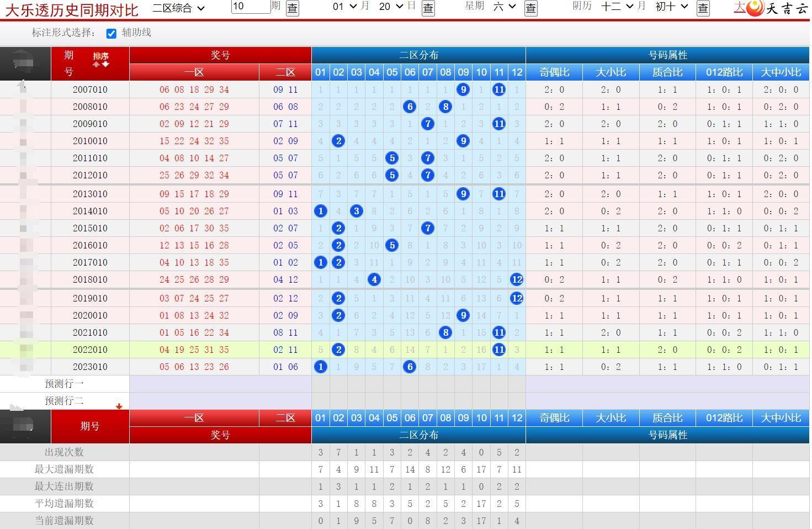Open the month dropdown showing 01
This screenshot has height=529, width=812.
coord(344,7)
